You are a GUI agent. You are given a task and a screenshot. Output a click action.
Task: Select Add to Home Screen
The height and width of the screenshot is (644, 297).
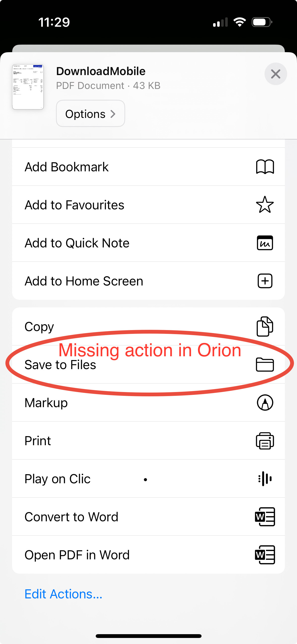(x=84, y=281)
